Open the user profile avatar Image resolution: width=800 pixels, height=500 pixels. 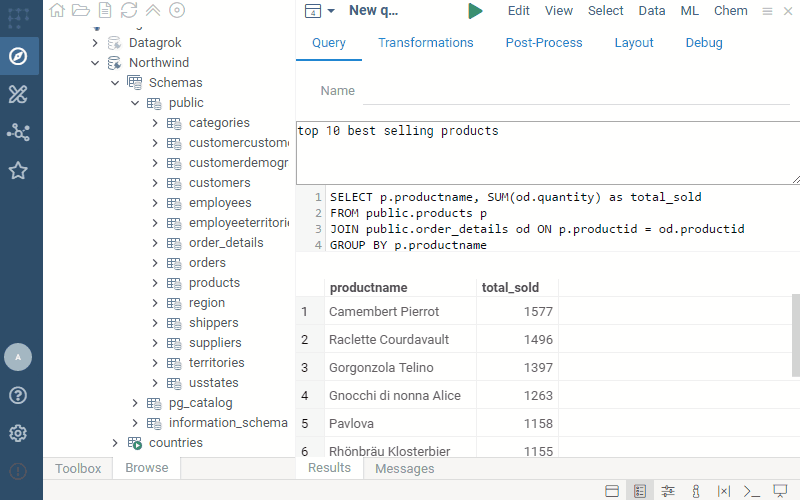pos(18,357)
